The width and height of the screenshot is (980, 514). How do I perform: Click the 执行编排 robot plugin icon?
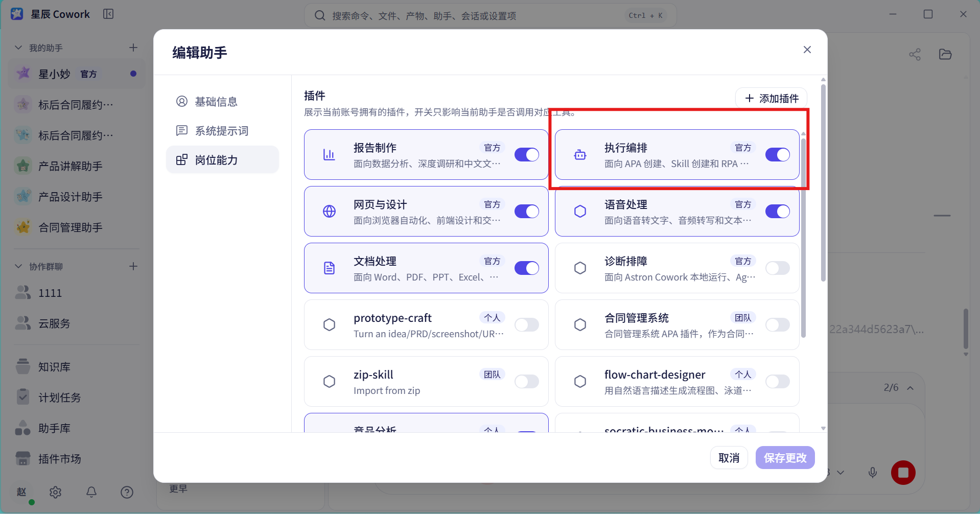(580, 155)
